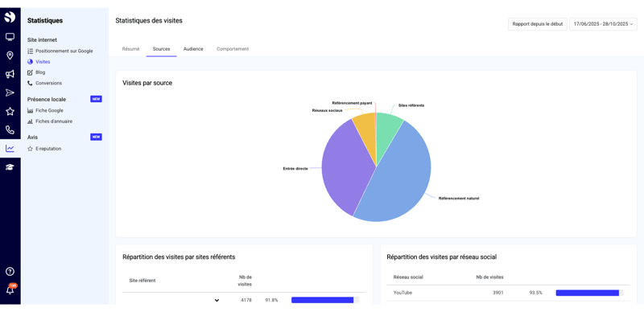This screenshot has width=644, height=312.
Task: Click the Référencement payant chart label
Action: pyautogui.click(x=352, y=103)
